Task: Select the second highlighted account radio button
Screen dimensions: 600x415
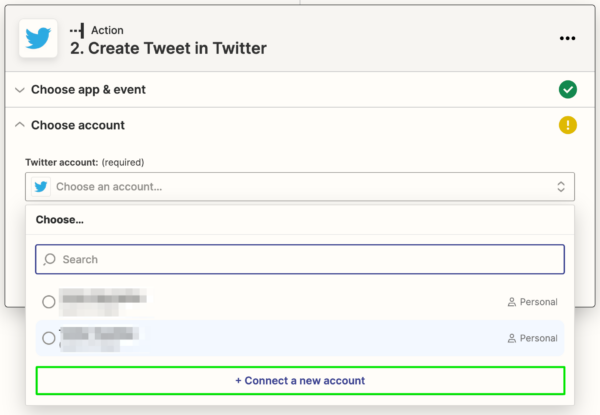Action: coord(49,338)
